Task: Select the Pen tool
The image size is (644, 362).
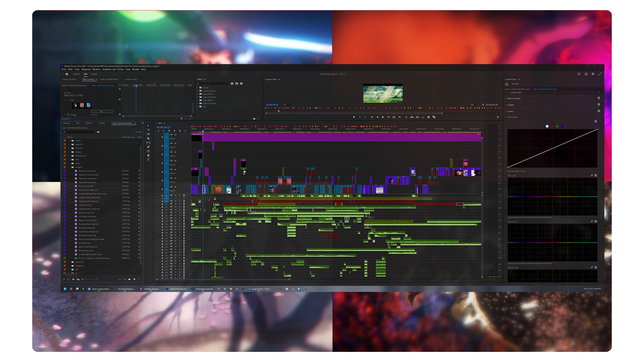Action: click(x=148, y=147)
